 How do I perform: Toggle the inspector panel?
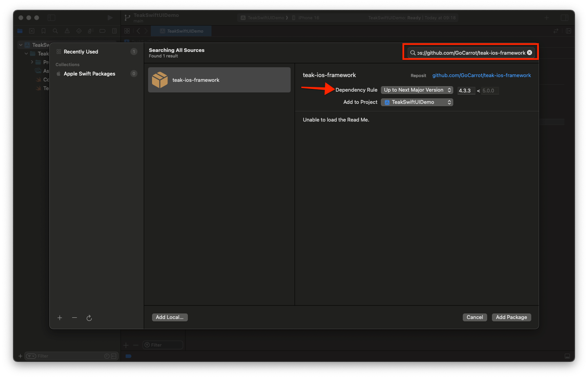pyautogui.click(x=565, y=18)
